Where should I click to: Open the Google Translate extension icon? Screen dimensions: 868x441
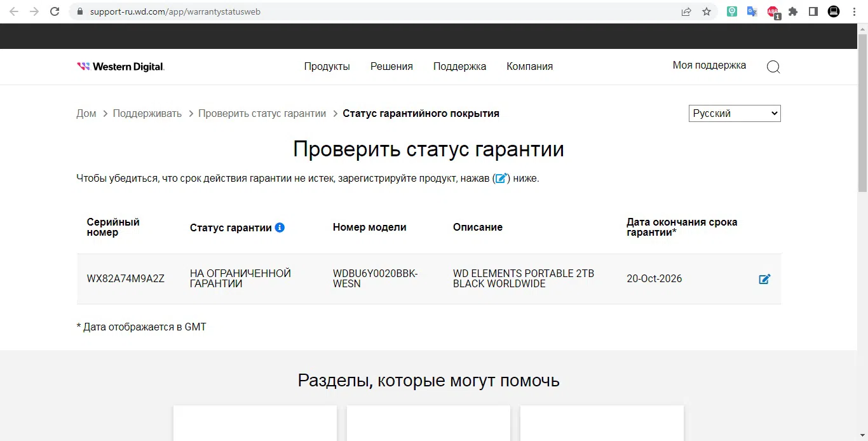(x=752, y=11)
